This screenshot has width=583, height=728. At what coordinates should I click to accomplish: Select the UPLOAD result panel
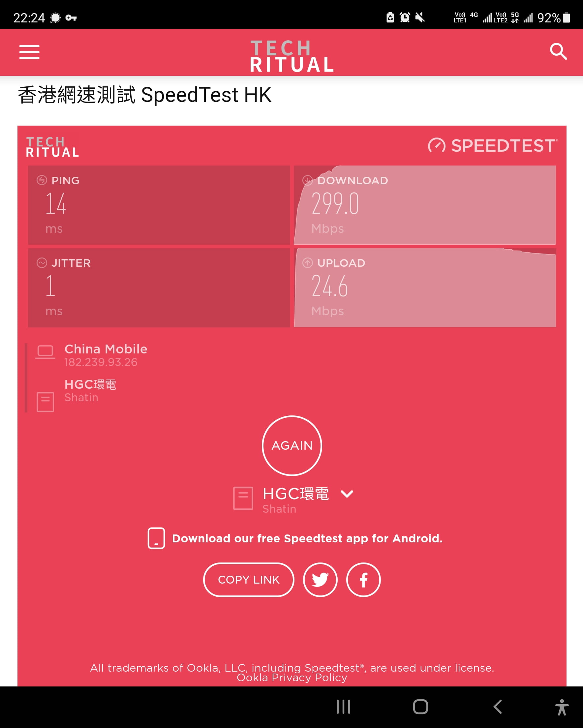coord(425,287)
